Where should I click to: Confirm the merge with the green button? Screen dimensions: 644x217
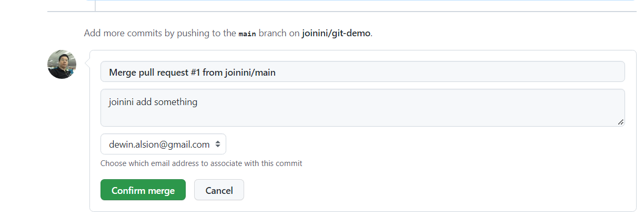(143, 190)
